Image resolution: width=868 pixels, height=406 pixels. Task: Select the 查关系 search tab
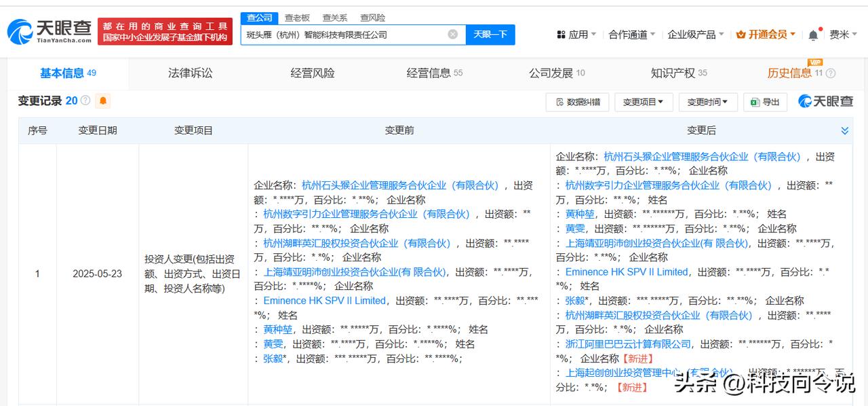(x=335, y=18)
